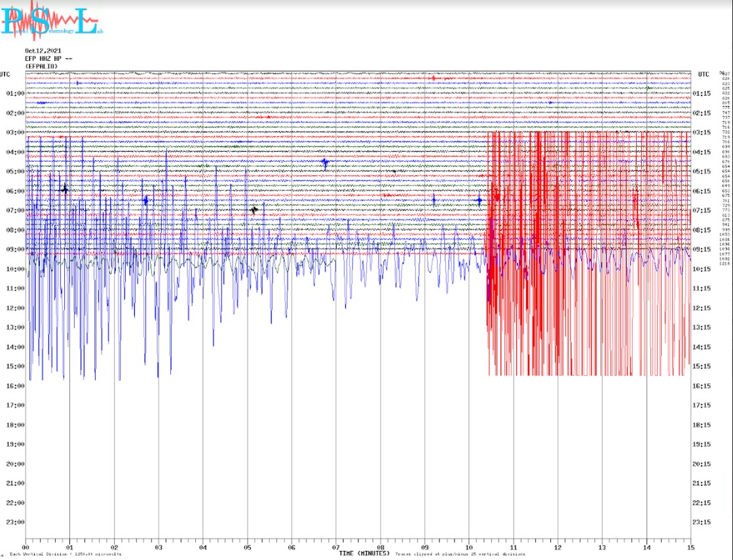Click the 20:15 time label on right axis
The height and width of the screenshot is (560, 733).
click(702, 464)
